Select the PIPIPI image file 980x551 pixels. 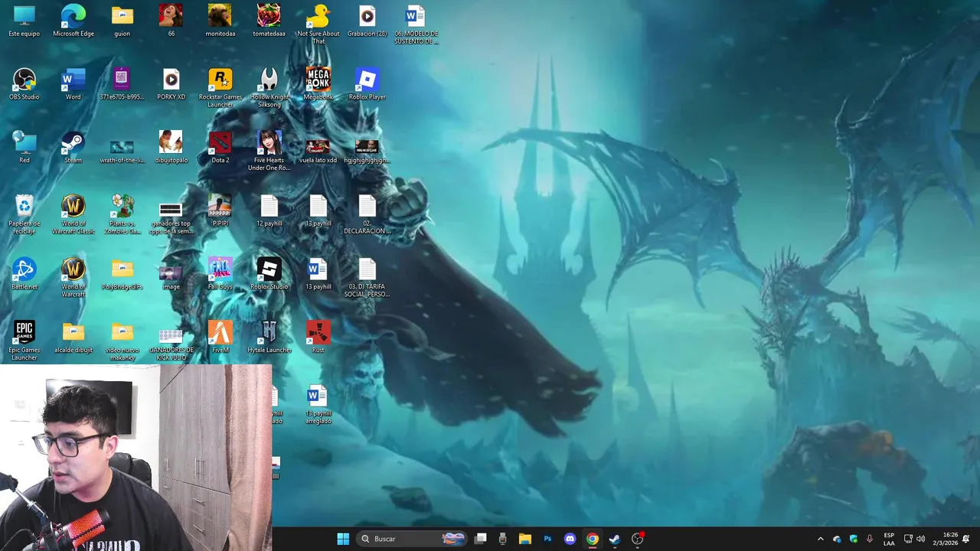point(220,210)
